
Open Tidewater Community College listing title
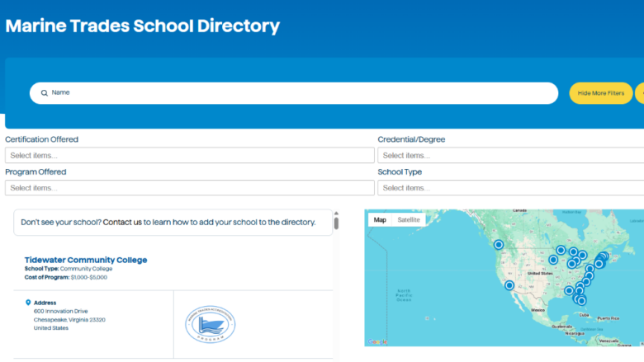[x=85, y=260]
